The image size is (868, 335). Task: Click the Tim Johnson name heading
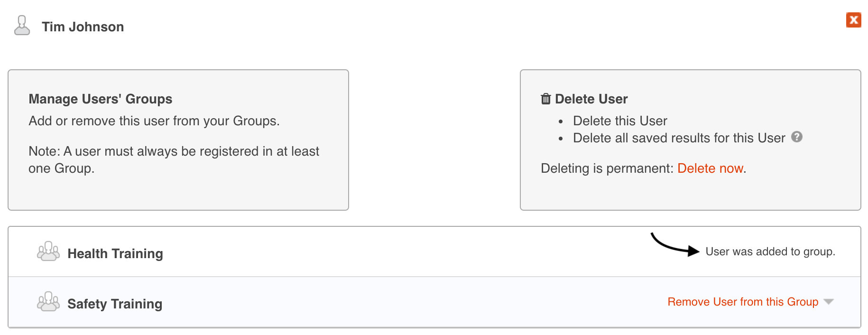(83, 27)
